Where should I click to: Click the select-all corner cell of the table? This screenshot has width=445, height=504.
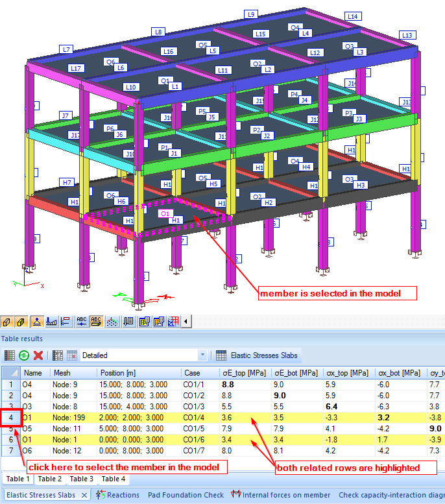coord(10,373)
